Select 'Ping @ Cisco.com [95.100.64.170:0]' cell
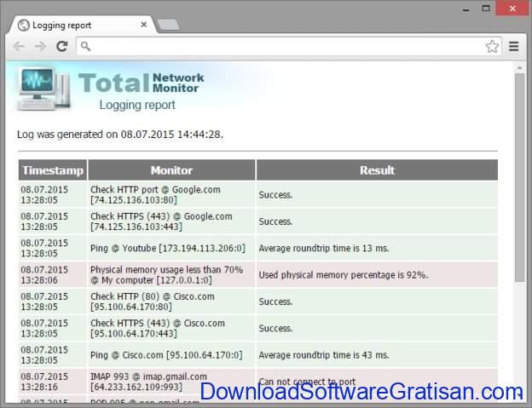This screenshot has width=532, height=408. pos(171,355)
